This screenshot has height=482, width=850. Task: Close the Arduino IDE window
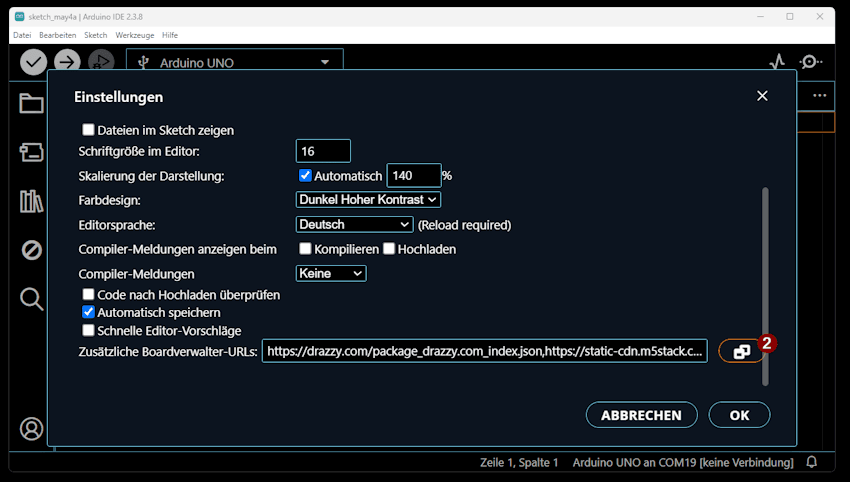pos(820,16)
